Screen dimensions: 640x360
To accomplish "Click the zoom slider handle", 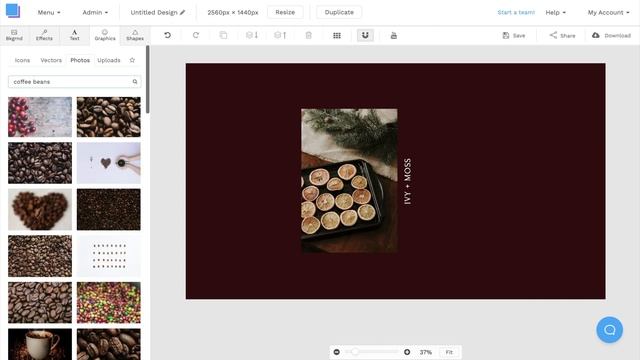I will 355,352.
